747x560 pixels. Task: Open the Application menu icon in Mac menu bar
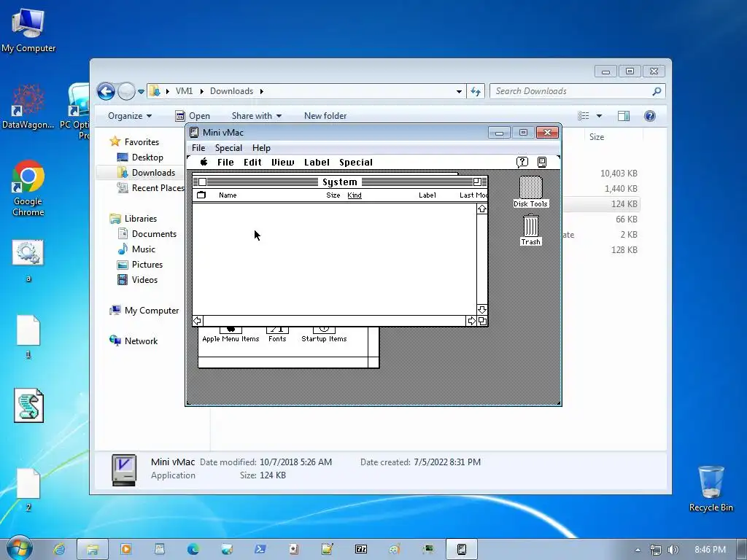click(x=542, y=162)
